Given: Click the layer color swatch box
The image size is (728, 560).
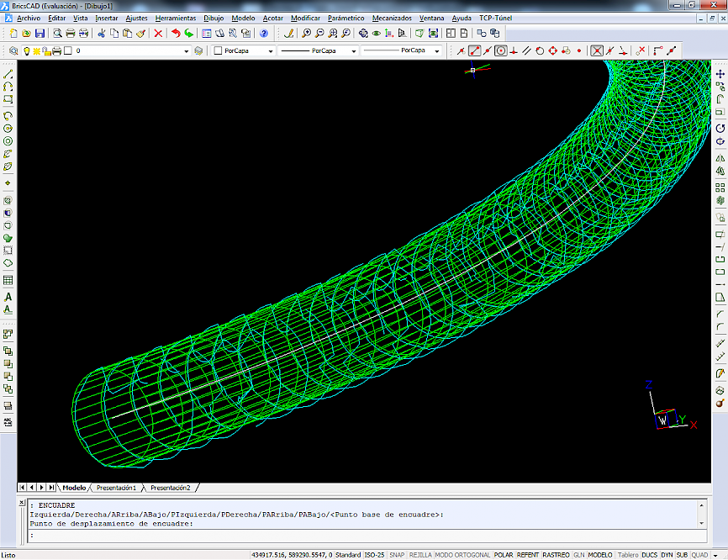Looking at the screenshot, I should (68, 51).
